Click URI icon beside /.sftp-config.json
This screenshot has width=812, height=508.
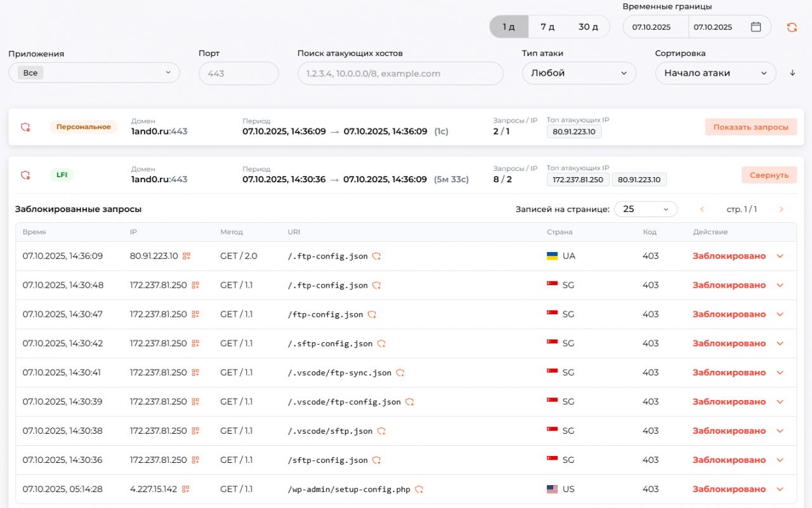[x=381, y=344]
